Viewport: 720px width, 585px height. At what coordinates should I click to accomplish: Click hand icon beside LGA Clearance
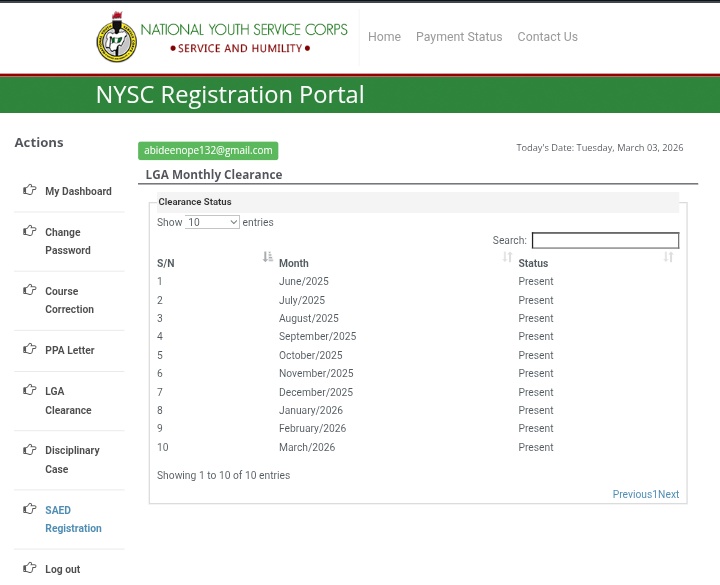[30, 390]
